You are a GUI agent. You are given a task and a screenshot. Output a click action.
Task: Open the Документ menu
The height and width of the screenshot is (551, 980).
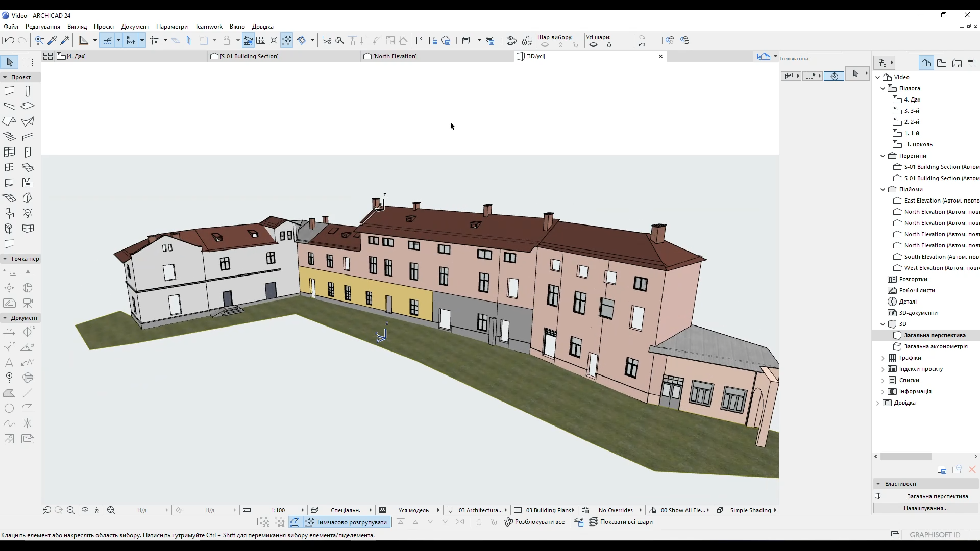click(135, 27)
